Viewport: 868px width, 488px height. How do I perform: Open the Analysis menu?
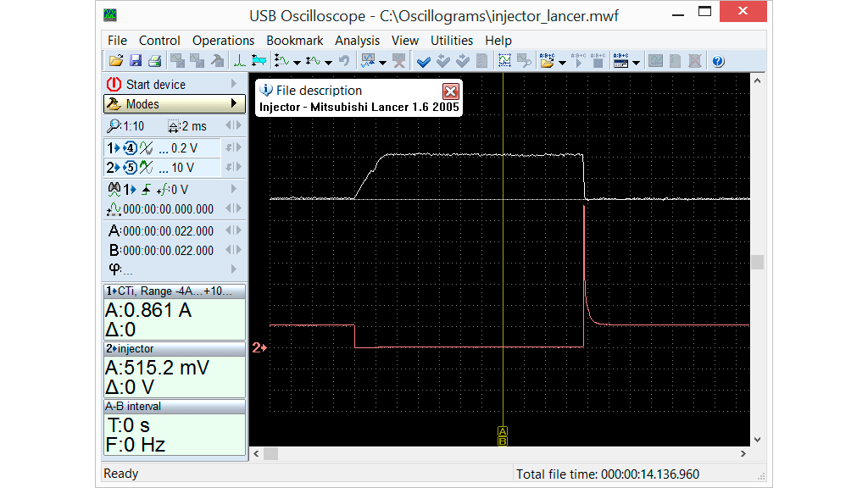[357, 41]
